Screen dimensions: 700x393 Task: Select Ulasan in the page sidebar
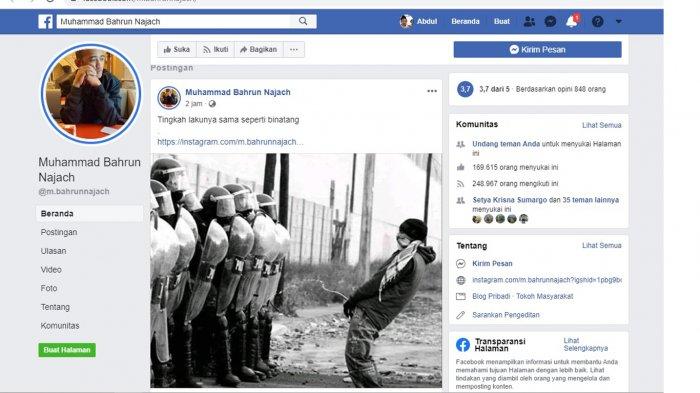coord(54,251)
